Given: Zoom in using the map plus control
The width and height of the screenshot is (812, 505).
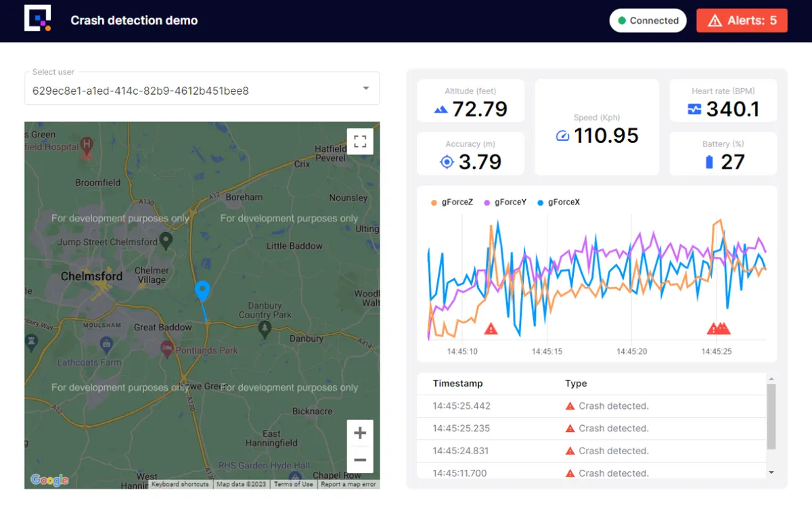Looking at the screenshot, I should pos(360,433).
